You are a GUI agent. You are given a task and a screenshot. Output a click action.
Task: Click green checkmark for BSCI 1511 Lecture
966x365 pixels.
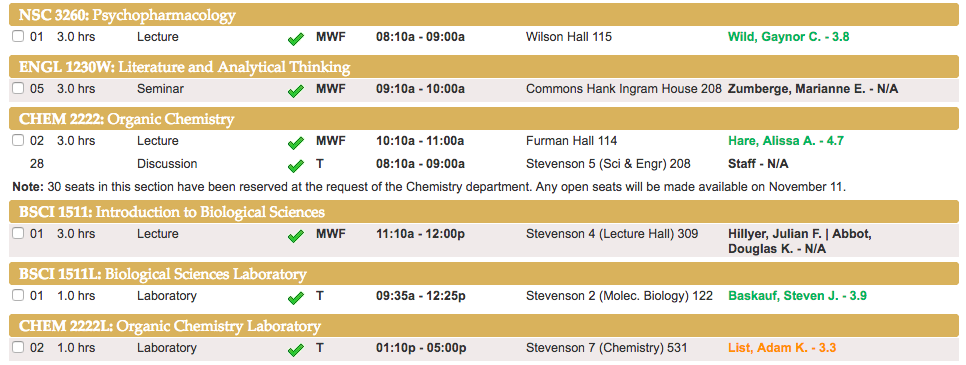[296, 236]
